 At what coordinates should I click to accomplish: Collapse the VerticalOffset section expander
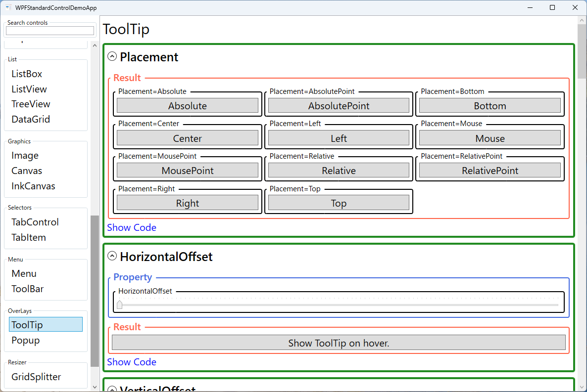(112, 389)
